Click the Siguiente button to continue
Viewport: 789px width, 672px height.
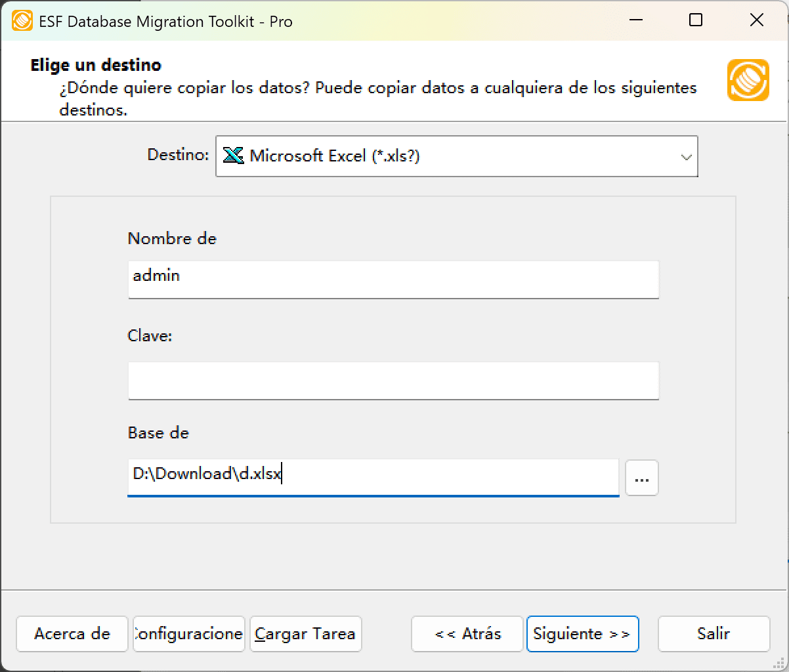coord(582,634)
